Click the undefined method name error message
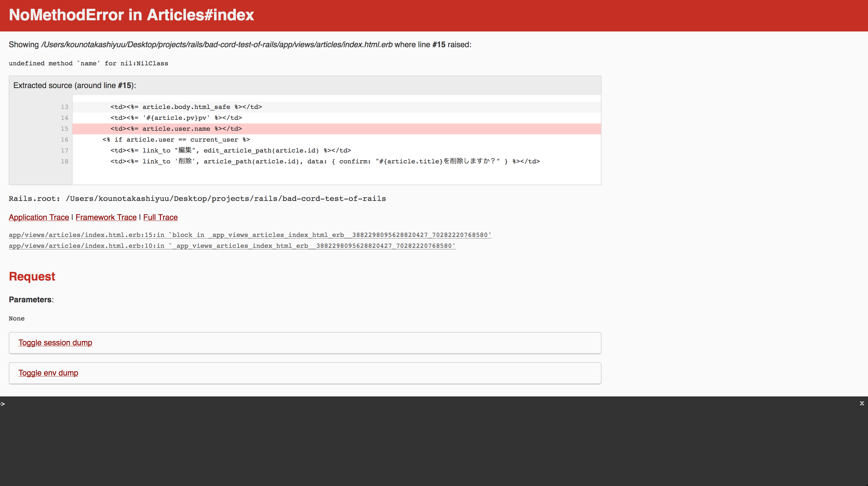Image resolution: width=868 pixels, height=486 pixels. (88, 64)
